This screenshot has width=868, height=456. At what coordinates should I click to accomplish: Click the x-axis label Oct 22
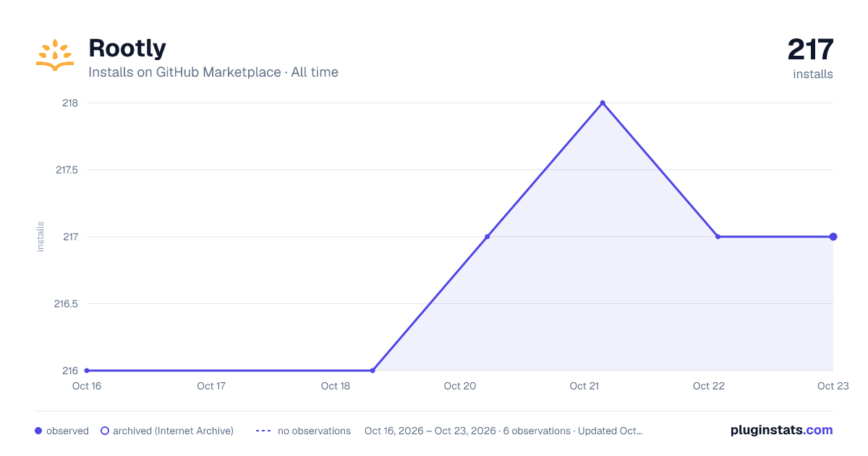tap(709, 386)
